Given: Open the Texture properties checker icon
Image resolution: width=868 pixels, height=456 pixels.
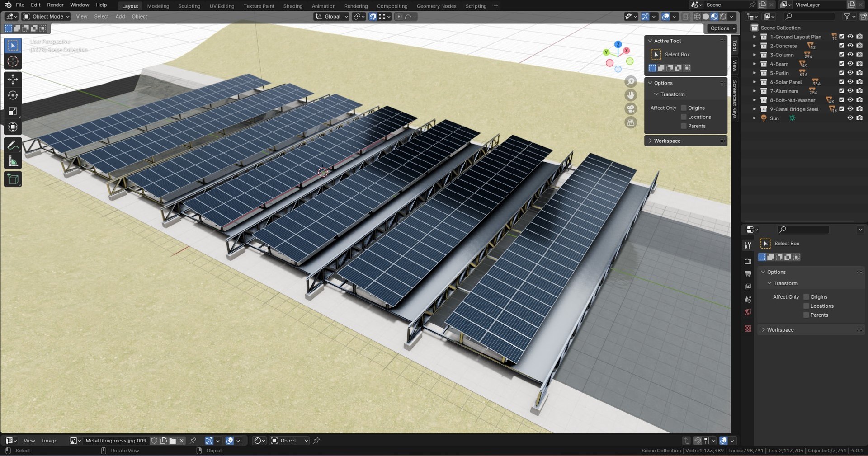Looking at the screenshot, I should pyautogui.click(x=748, y=329).
